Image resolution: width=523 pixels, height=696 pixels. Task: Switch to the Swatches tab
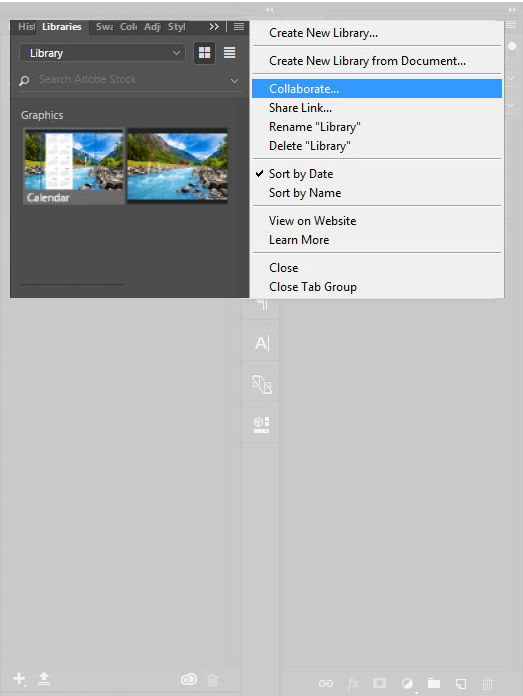tap(104, 27)
